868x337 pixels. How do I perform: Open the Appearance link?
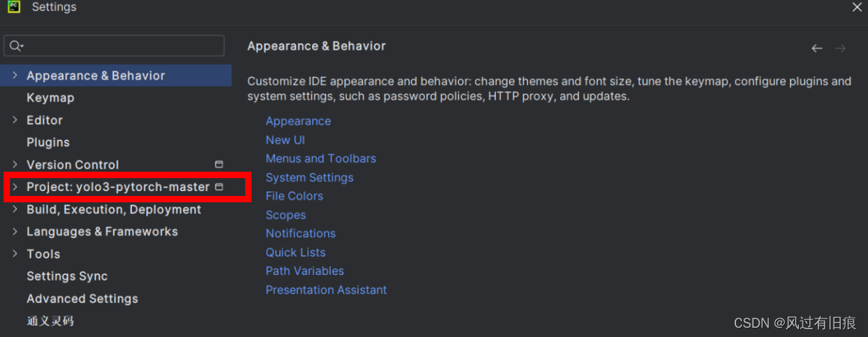[298, 121]
